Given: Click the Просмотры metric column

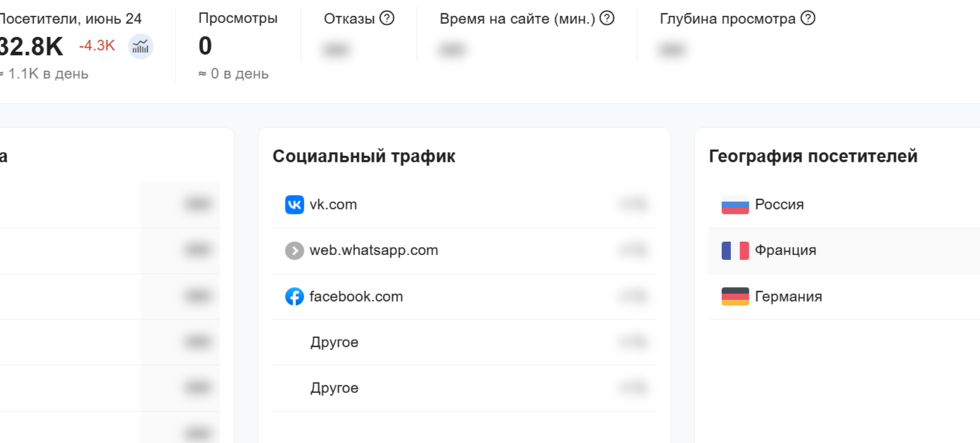Looking at the screenshot, I should tap(237, 42).
